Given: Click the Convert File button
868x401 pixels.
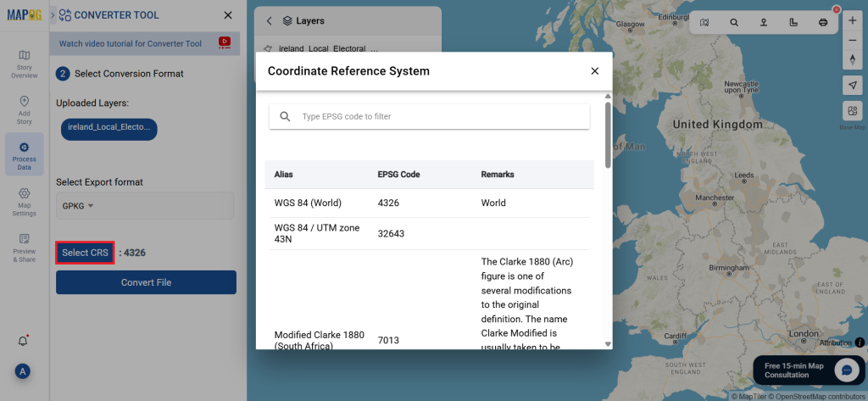Looking at the screenshot, I should tap(146, 282).
